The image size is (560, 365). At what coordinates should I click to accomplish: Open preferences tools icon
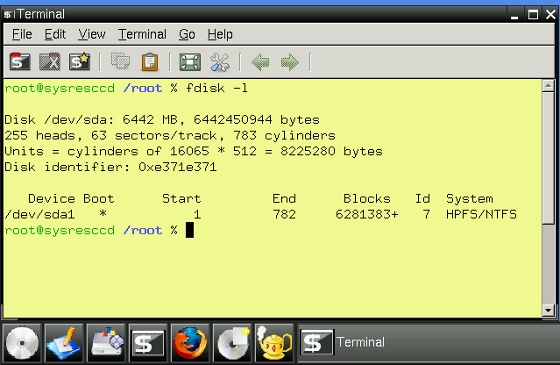tap(220, 62)
